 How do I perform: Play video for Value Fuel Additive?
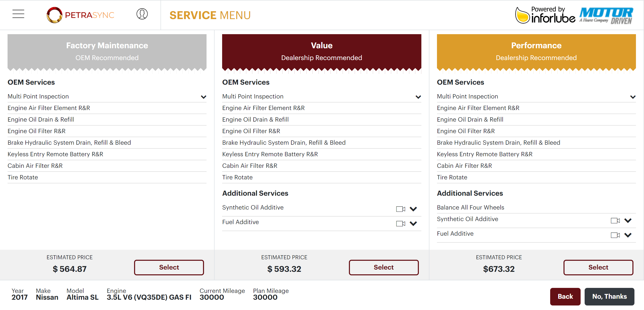pos(400,224)
